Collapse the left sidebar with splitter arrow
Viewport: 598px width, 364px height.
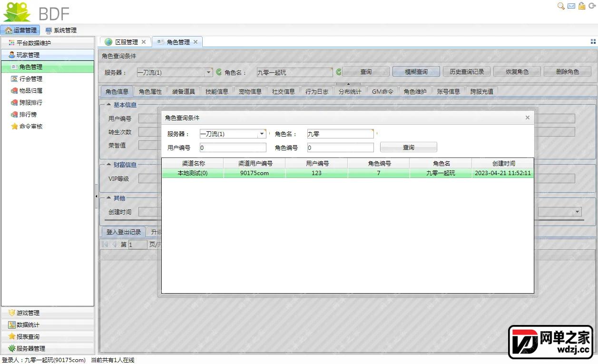(x=96, y=196)
